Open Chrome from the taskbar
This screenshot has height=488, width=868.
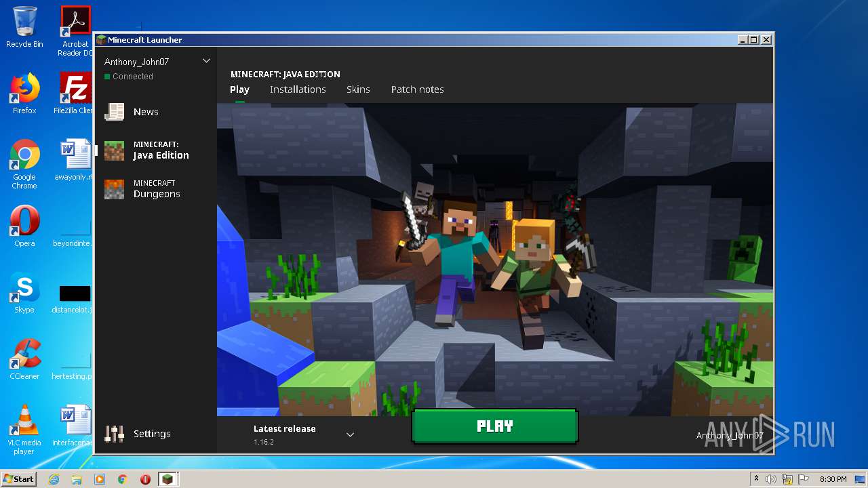pos(123,479)
